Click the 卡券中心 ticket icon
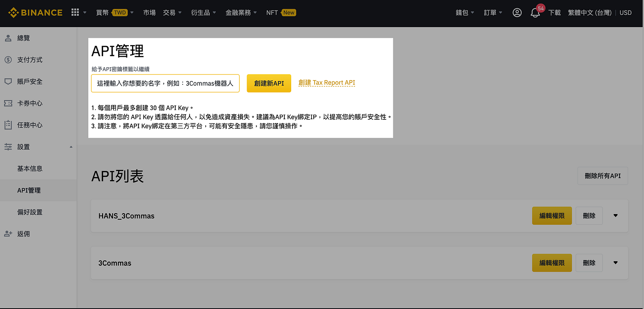 pos(8,103)
